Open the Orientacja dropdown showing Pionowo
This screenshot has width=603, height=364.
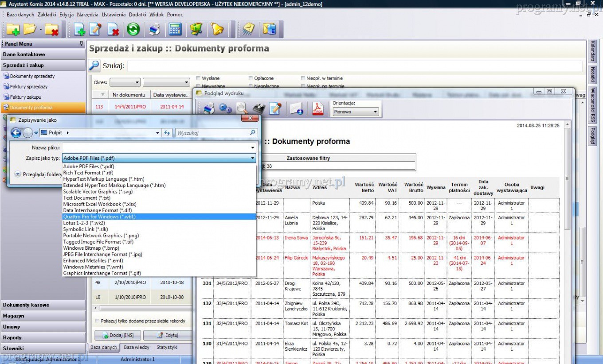pos(356,112)
